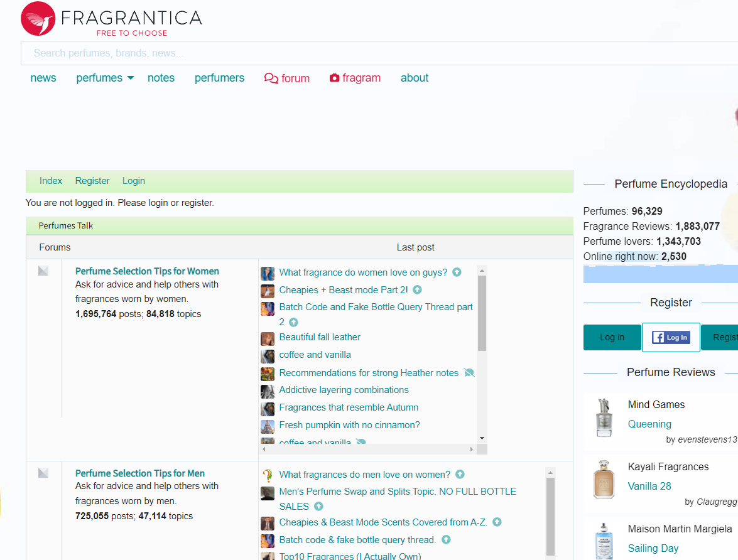
Task: Click the forum status icon for Women tips
Action: click(x=43, y=271)
